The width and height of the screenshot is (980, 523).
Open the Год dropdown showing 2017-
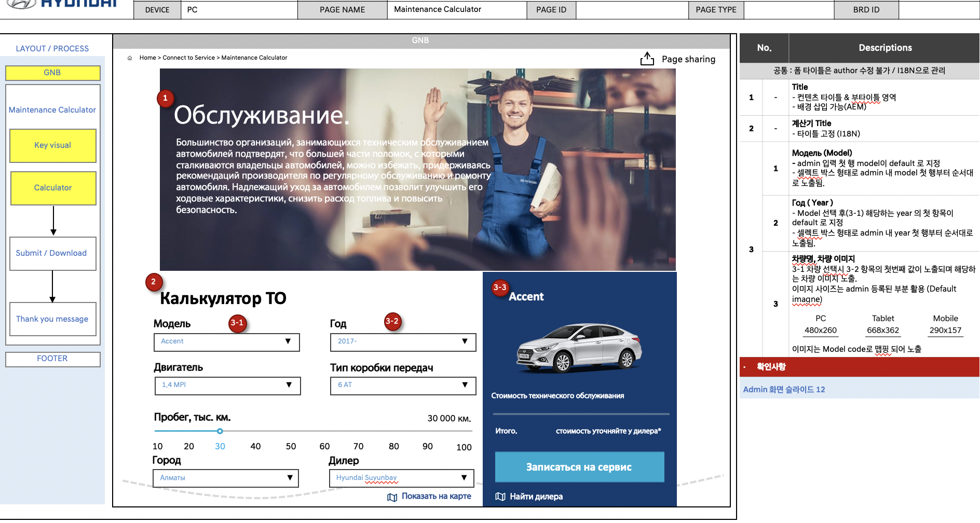403,342
